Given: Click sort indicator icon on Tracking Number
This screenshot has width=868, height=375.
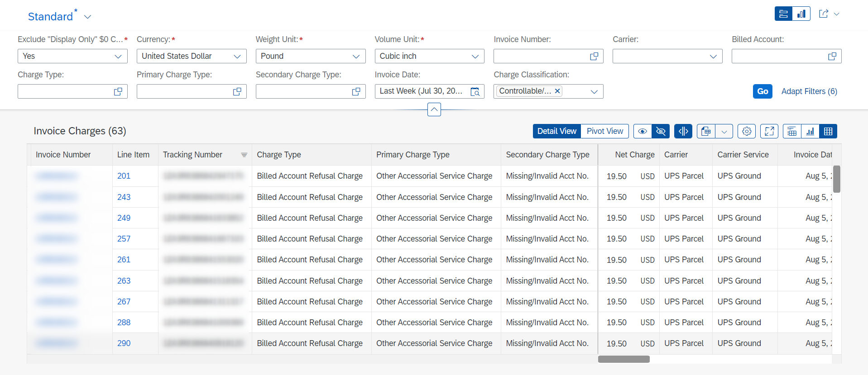Looking at the screenshot, I should click(244, 155).
